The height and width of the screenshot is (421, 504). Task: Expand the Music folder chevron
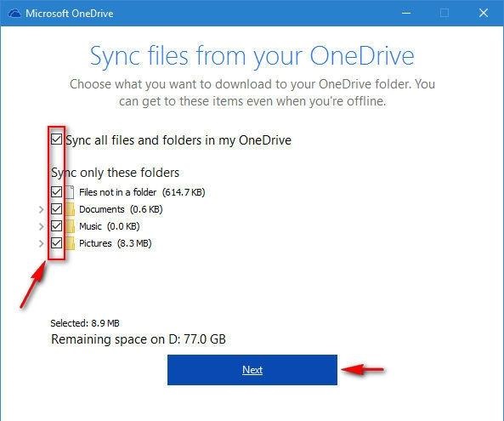point(41,227)
